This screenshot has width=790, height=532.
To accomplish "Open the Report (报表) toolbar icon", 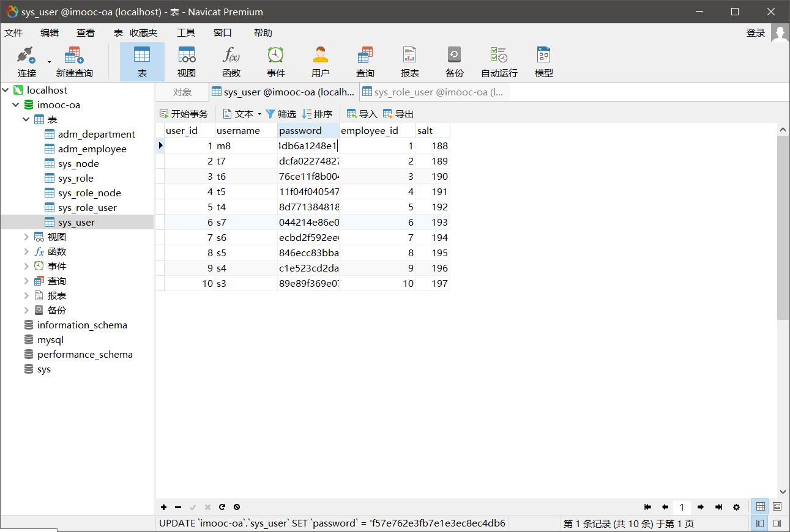I will click(x=410, y=62).
